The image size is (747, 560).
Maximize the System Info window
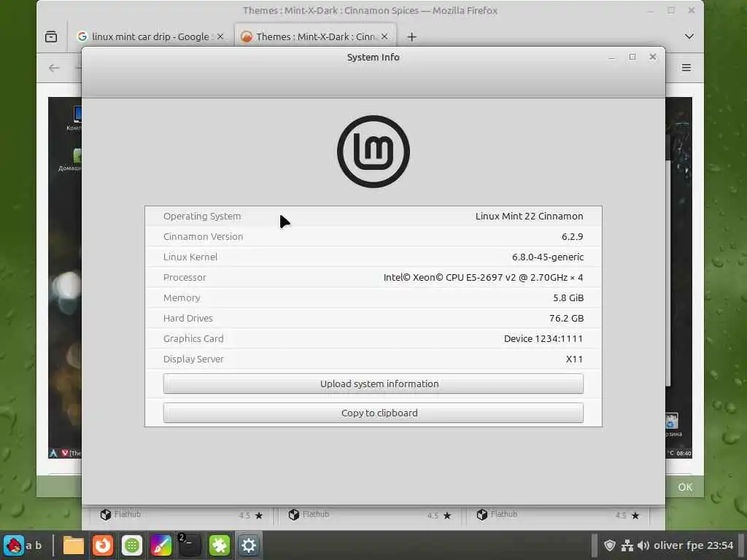tap(632, 57)
